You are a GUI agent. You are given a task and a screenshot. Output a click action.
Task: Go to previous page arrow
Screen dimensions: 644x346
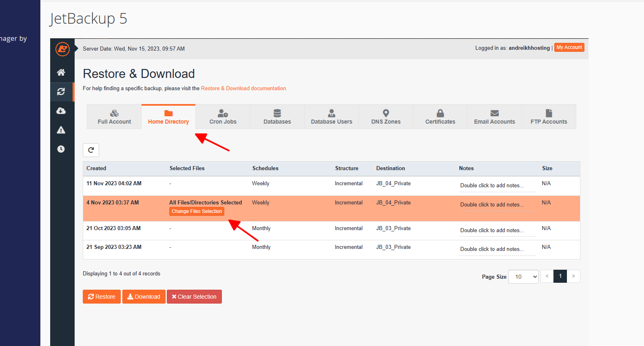[547, 276]
